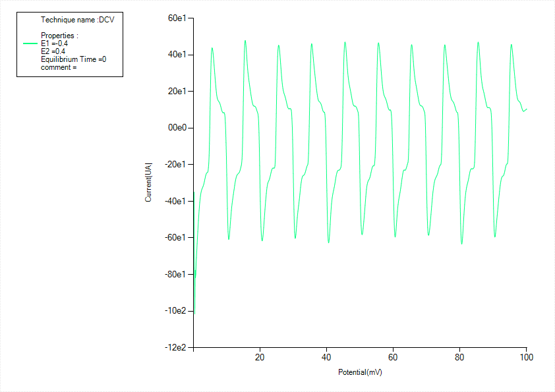Click the 'Potential(mV)' x-axis title

[x=360, y=372]
